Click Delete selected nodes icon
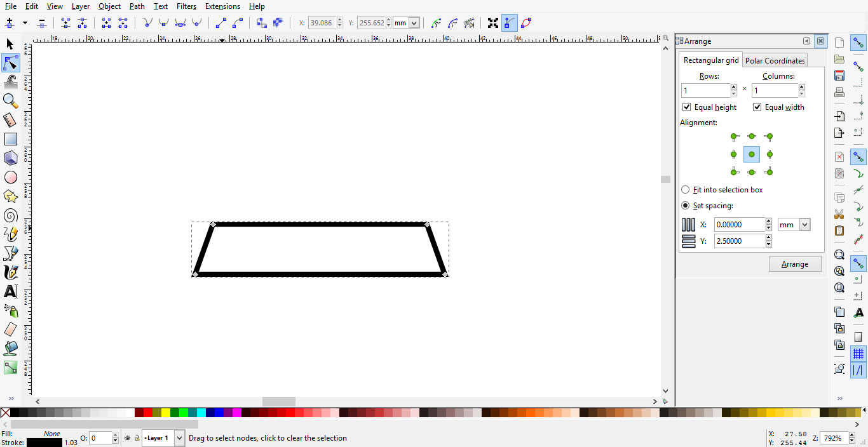 (x=42, y=23)
